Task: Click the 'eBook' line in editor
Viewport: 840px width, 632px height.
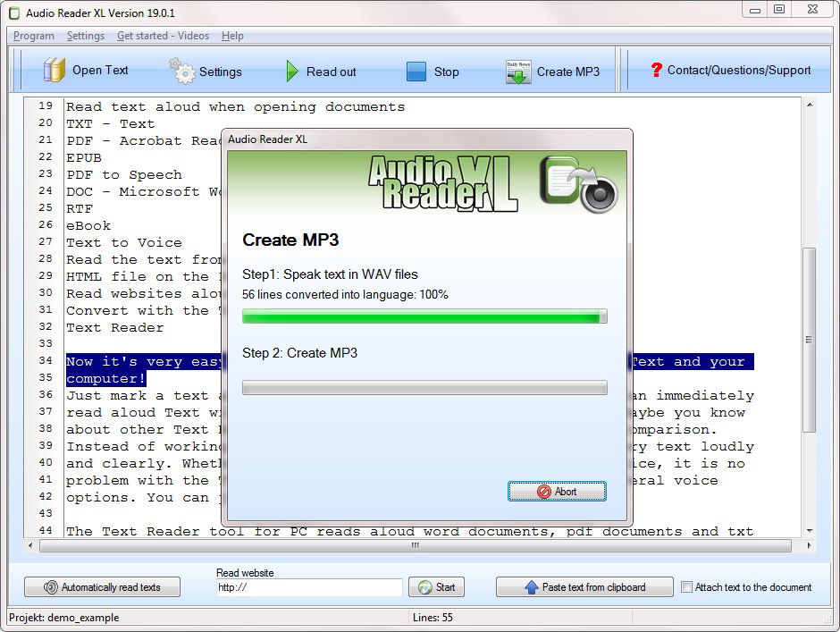Action: click(88, 225)
